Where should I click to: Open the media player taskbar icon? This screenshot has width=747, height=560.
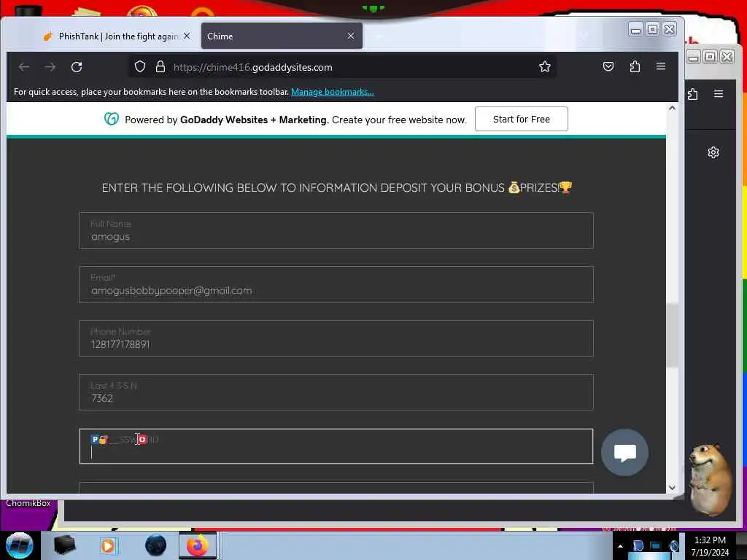108,545
